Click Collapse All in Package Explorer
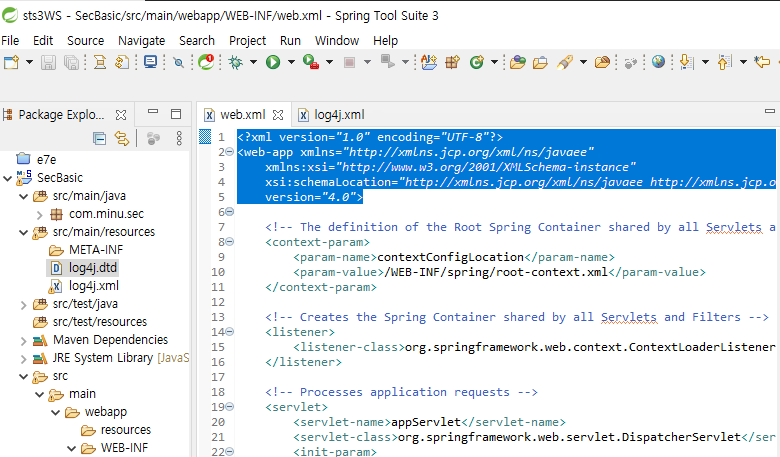 (99, 138)
